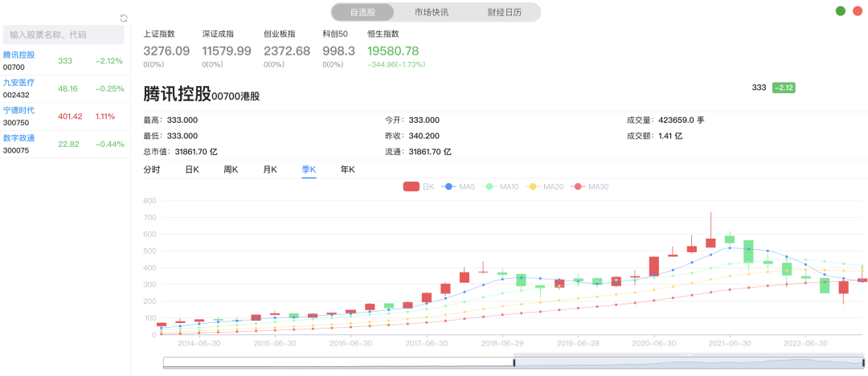Select the 日K chart view
The height and width of the screenshot is (376, 868).
pyautogui.click(x=192, y=170)
